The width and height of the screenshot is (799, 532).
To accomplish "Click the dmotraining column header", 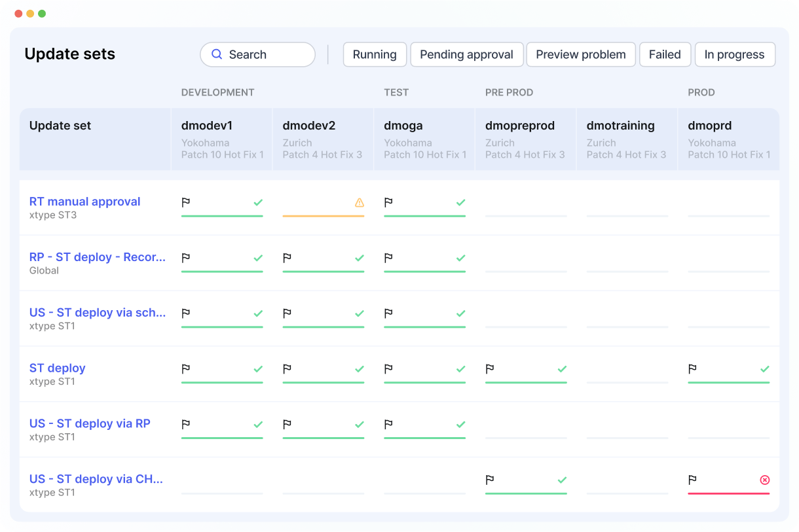I will [x=627, y=139].
